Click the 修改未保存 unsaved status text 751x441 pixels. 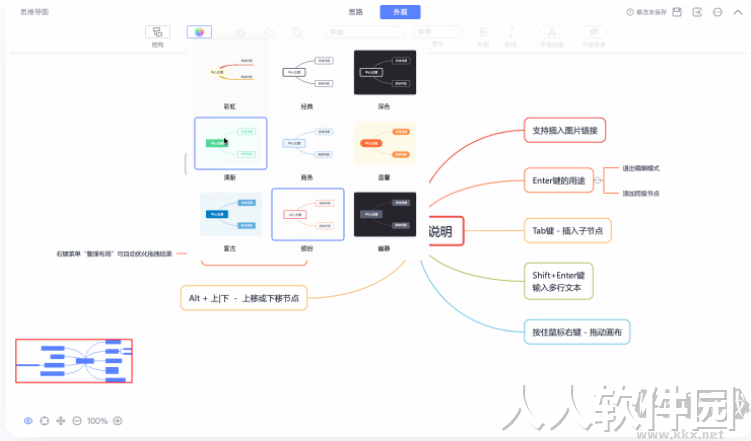[x=651, y=12]
